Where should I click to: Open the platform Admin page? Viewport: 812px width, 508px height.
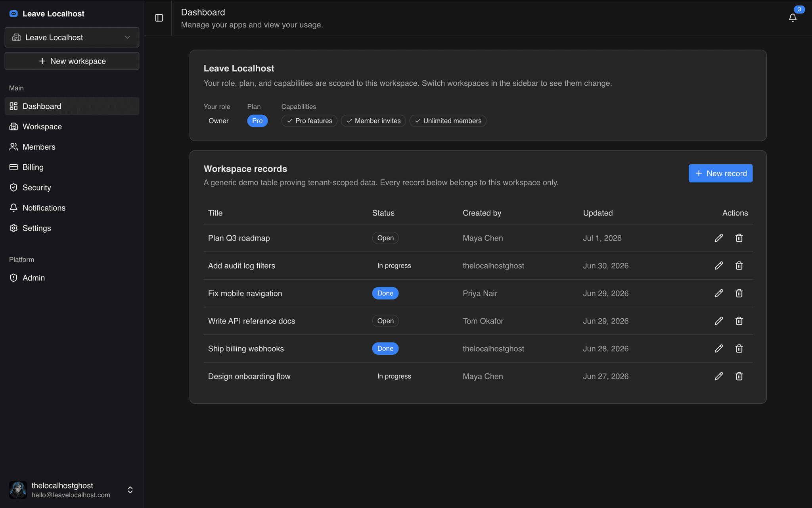tap(72, 278)
